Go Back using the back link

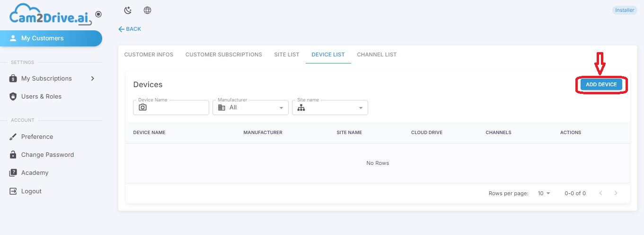point(130,29)
